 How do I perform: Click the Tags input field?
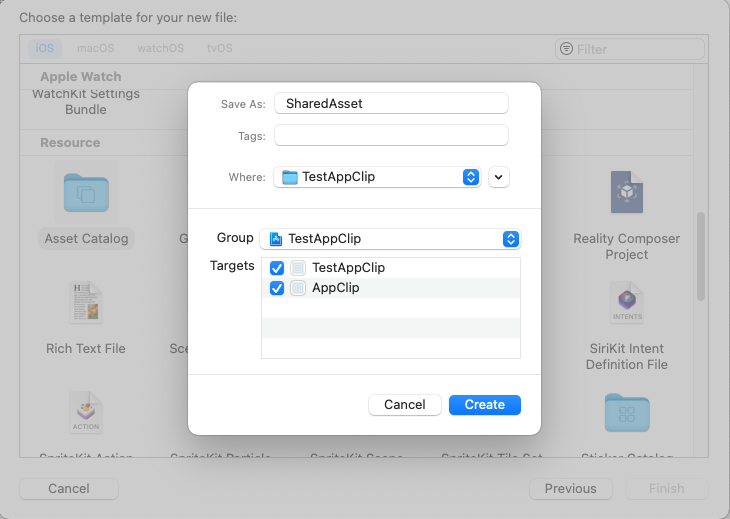(391, 135)
